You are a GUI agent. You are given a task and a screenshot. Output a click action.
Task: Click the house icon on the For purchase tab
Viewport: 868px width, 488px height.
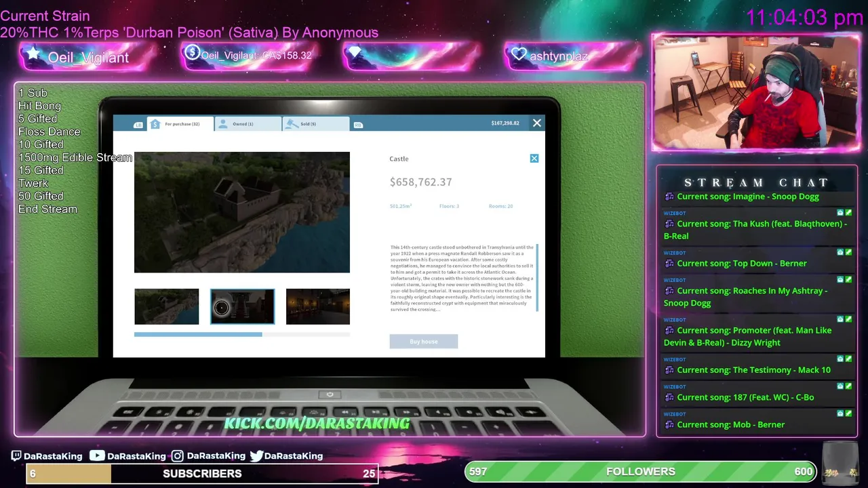pyautogui.click(x=155, y=124)
